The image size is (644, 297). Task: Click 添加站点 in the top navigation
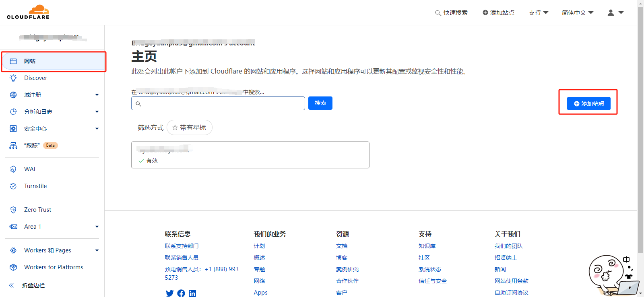point(498,13)
